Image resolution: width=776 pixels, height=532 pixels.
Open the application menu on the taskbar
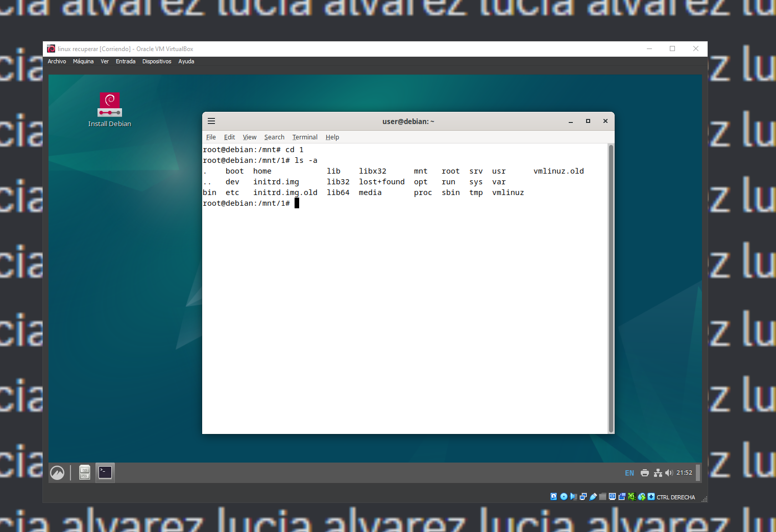point(57,472)
